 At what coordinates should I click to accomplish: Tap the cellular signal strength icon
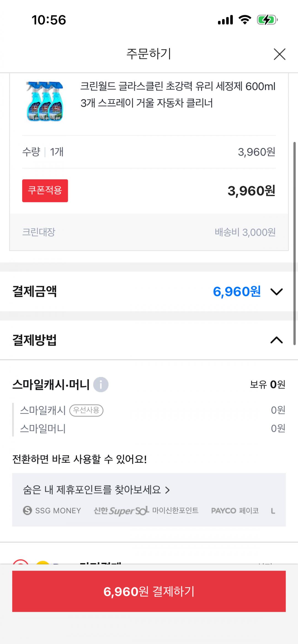coord(225,20)
